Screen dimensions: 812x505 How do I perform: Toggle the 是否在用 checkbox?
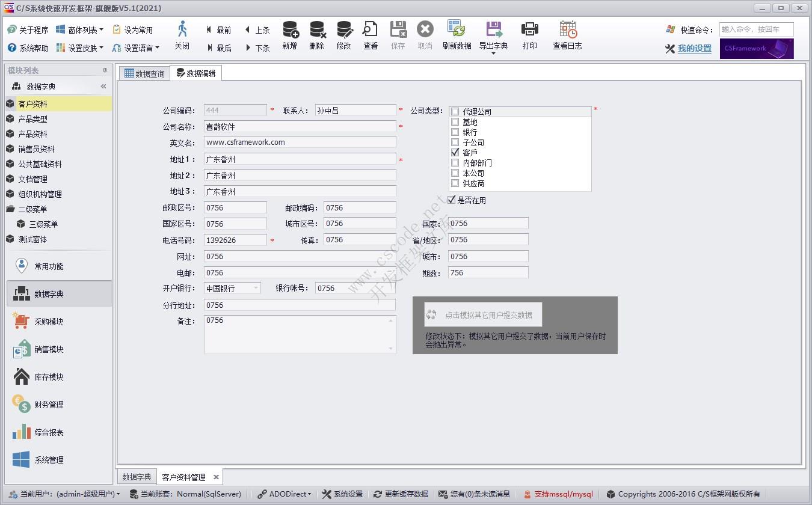coord(451,200)
